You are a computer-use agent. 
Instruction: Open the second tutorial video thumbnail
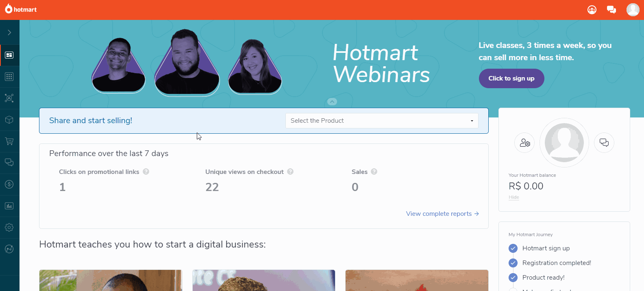(264, 280)
